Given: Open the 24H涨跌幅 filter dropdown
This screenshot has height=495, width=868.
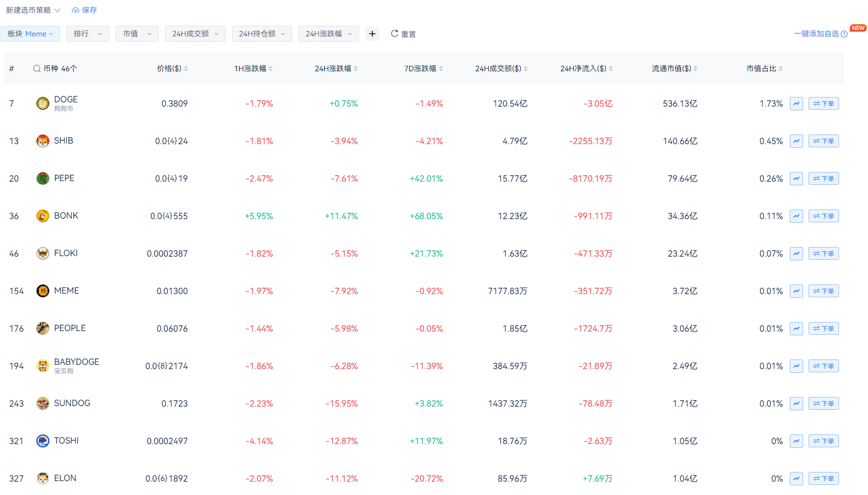Looking at the screenshot, I should pyautogui.click(x=328, y=34).
